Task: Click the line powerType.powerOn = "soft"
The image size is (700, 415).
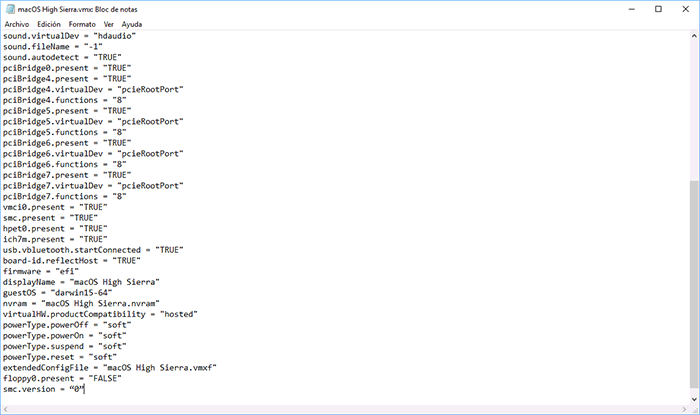Action: (65, 336)
